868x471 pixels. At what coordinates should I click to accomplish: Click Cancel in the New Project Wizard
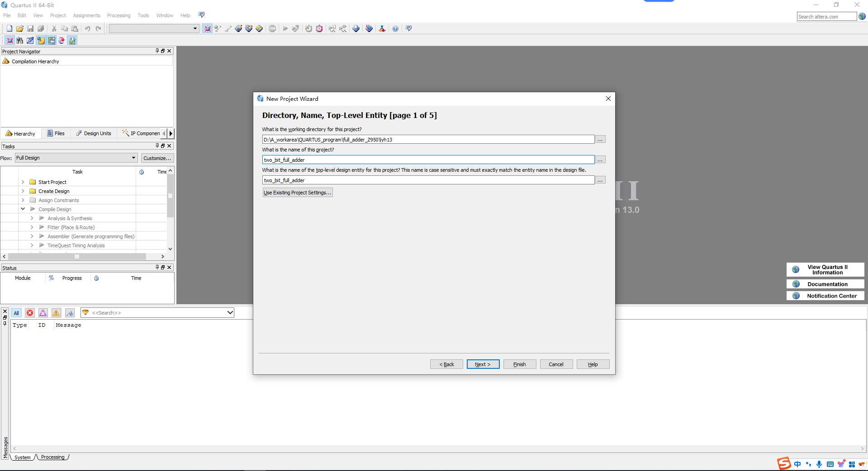pyautogui.click(x=556, y=364)
